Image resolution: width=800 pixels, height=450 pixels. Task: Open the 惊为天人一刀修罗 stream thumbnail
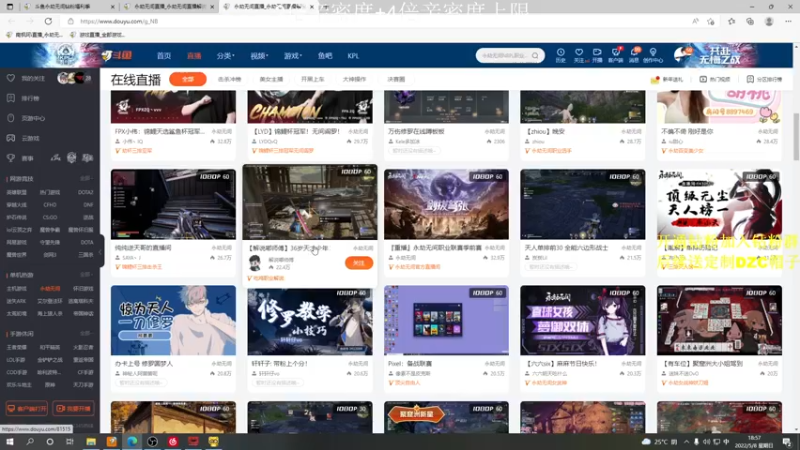173,320
